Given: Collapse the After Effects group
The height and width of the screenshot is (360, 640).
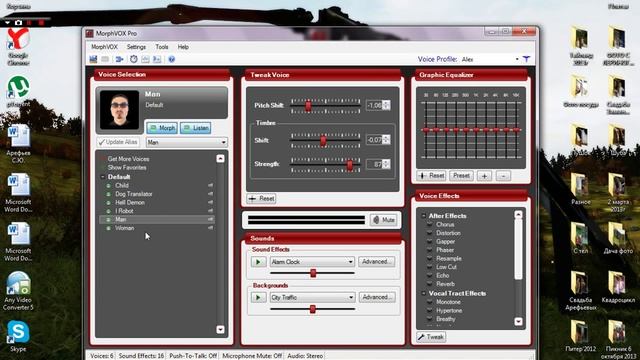Looking at the screenshot, I should (424, 216).
